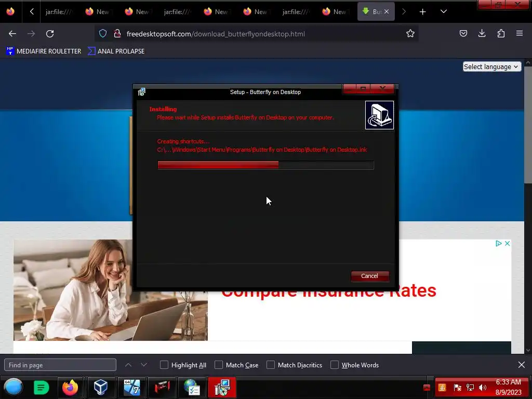Enable the Match Case checkbox

point(219,365)
